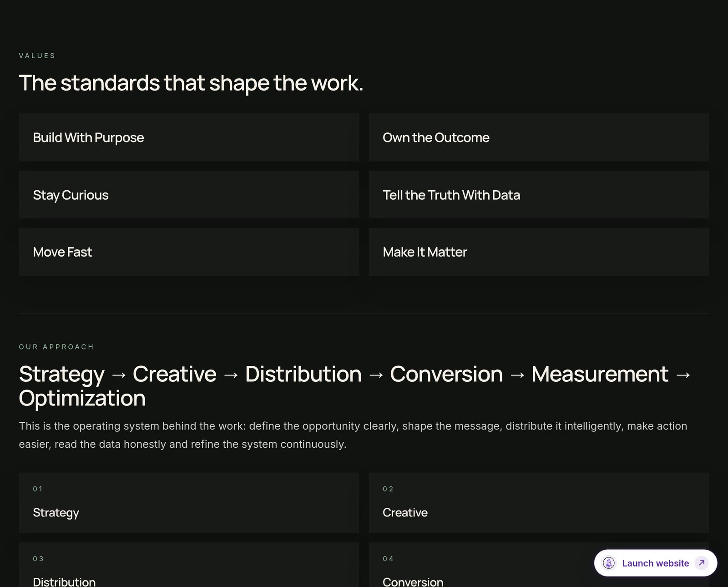
Task: Select the Build With Purpose card
Action: coord(189,137)
